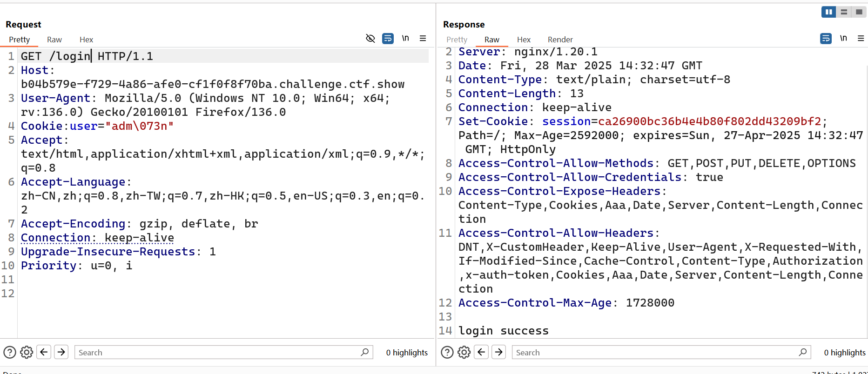Click 'Priority: u=0, i' request line

[x=76, y=266]
